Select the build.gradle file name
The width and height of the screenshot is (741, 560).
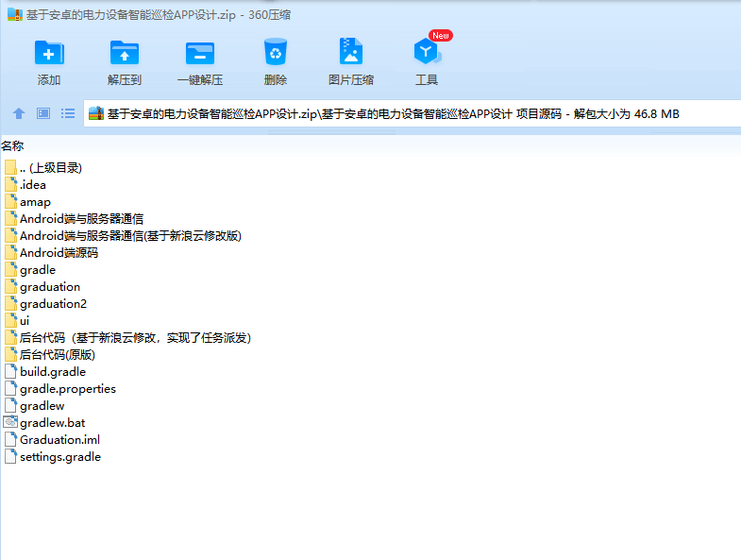[53, 372]
